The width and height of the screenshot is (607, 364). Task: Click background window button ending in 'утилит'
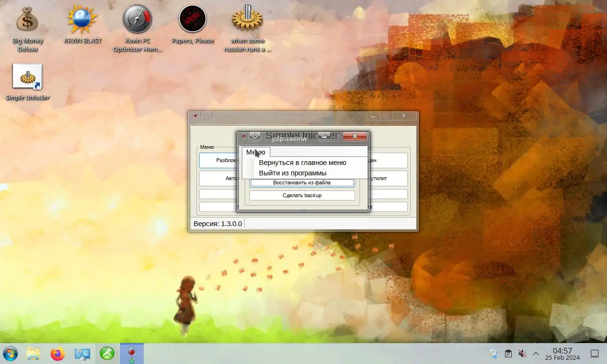click(x=388, y=178)
